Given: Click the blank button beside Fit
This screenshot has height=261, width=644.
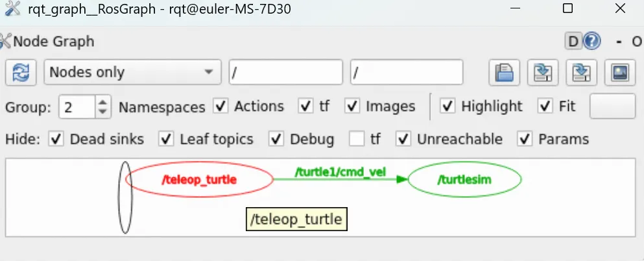Looking at the screenshot, I should (x=612, y=106).
